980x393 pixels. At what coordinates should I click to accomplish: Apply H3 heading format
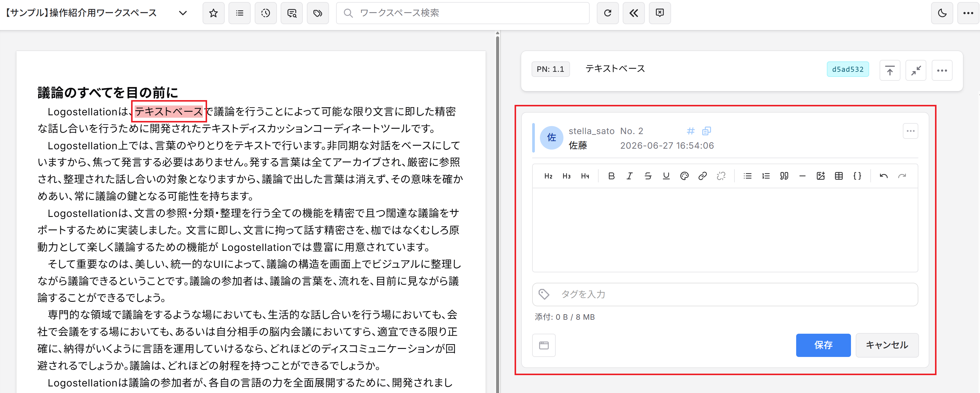(x=566, y=176)
